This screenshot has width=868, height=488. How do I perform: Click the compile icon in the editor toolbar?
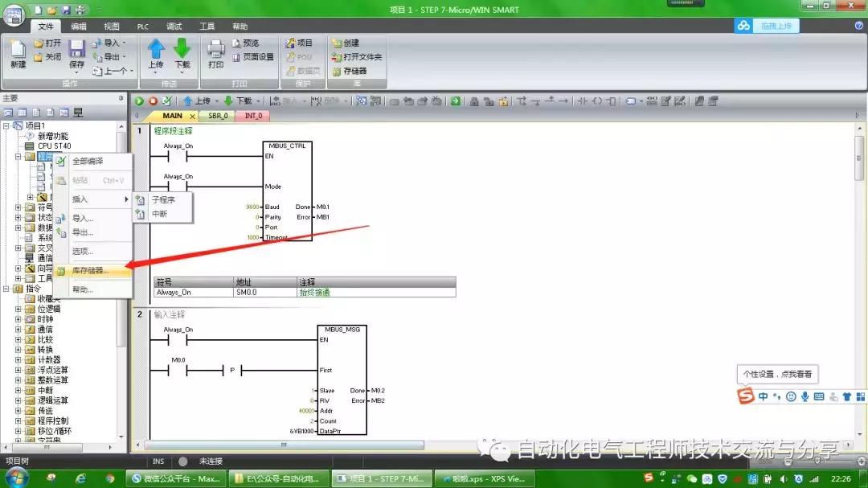click(x=166, y=100)
